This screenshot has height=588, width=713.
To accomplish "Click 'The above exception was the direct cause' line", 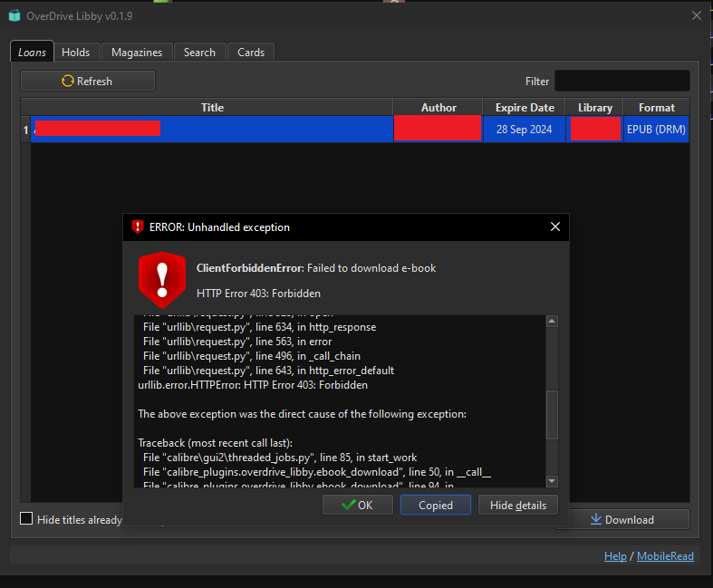I will point(302,414).
